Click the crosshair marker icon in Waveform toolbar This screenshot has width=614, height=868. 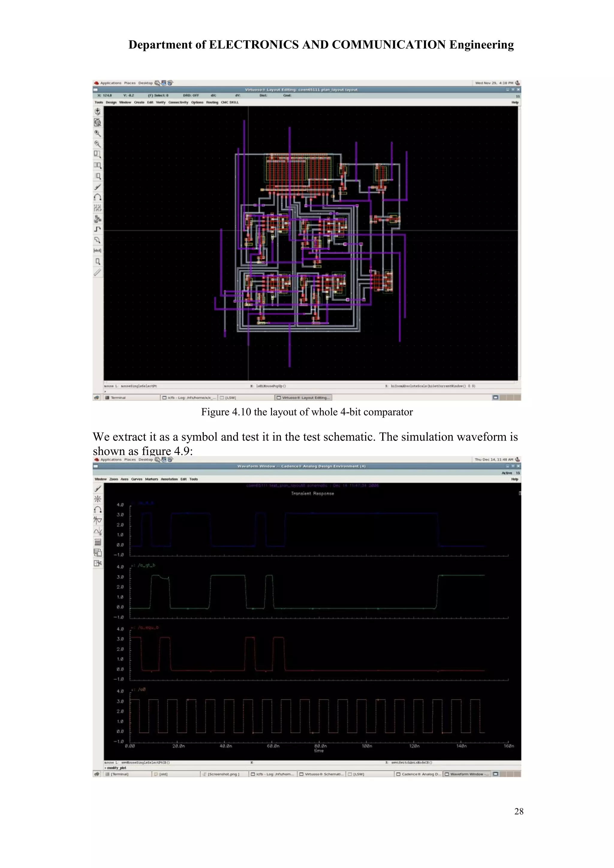(x=98, y=499)
